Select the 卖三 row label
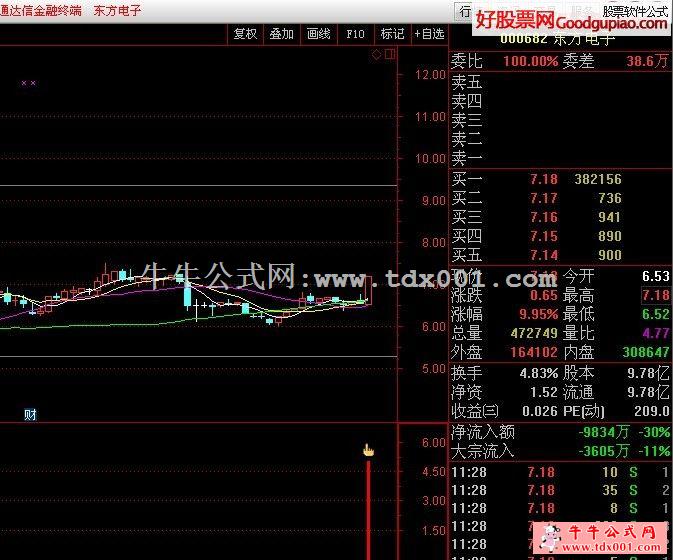The height and width of the screenshot is (560, 673). coord(467,120)
